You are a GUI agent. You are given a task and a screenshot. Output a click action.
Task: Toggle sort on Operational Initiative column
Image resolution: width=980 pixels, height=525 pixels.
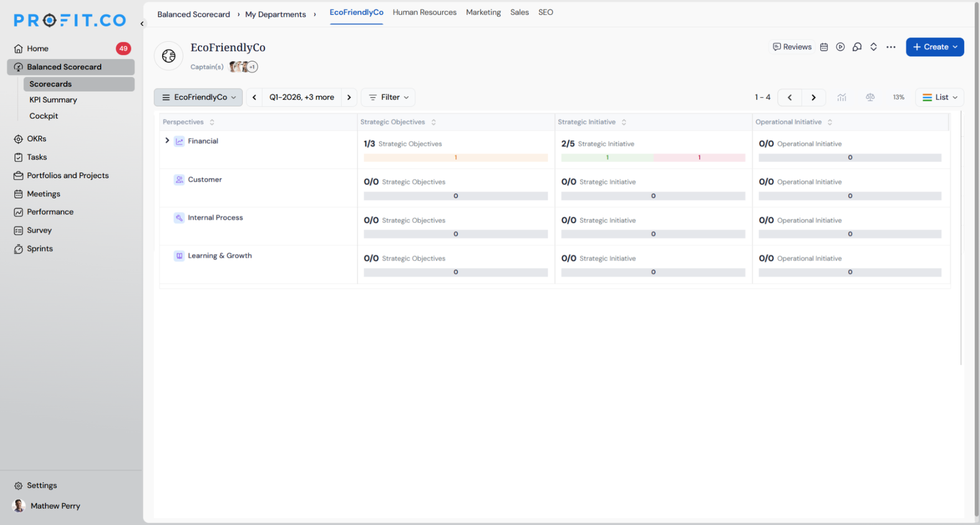point(829,122)
